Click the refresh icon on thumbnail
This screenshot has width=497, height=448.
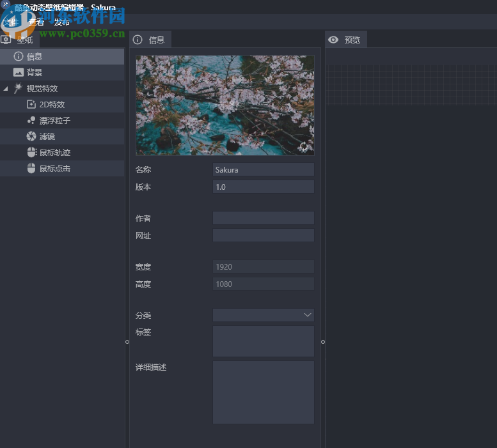pyautogui.click(x=304, y=146)
